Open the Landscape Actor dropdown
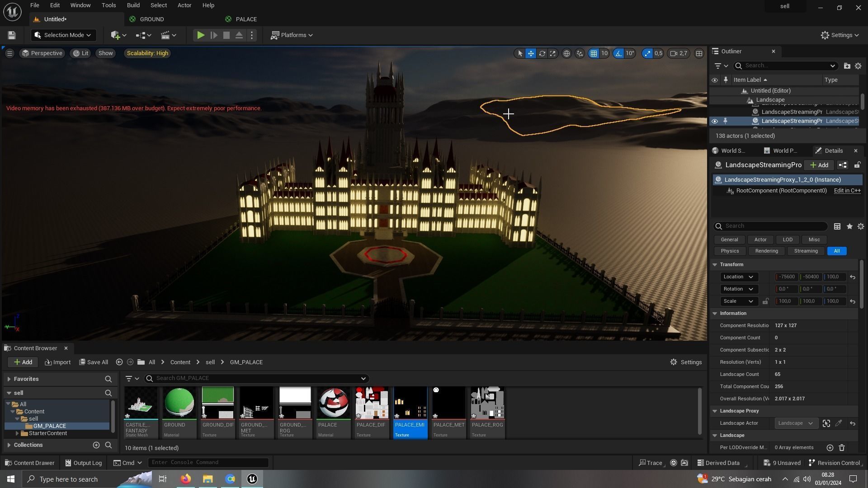This screenshot has width=868, height=488. (x=796, y=423)
